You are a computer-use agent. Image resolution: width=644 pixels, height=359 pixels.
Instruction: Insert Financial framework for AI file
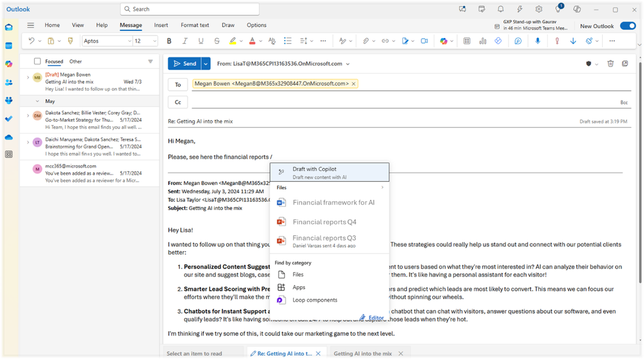(329, 202)
